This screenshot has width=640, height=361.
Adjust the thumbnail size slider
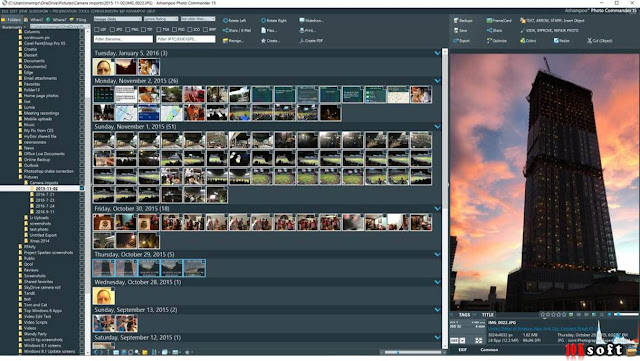(x=413, y=352)
